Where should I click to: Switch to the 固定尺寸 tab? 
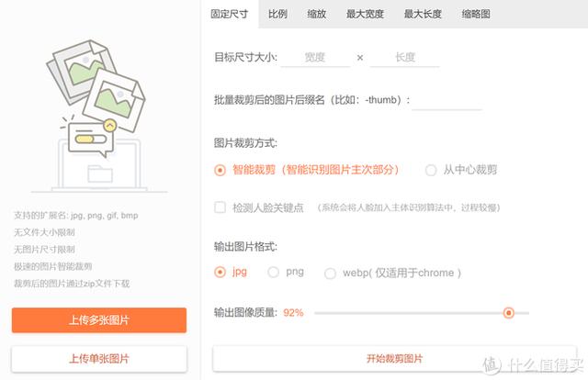click(x=229, y=14)
